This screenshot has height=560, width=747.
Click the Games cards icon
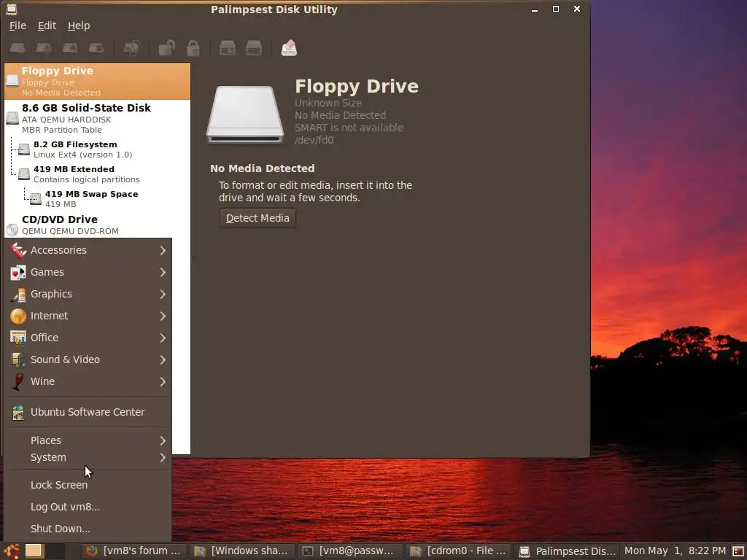18,272
